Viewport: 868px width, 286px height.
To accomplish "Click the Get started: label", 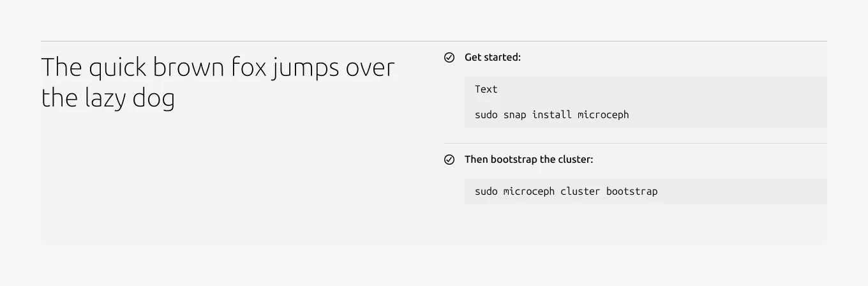I will coord(493,57).
